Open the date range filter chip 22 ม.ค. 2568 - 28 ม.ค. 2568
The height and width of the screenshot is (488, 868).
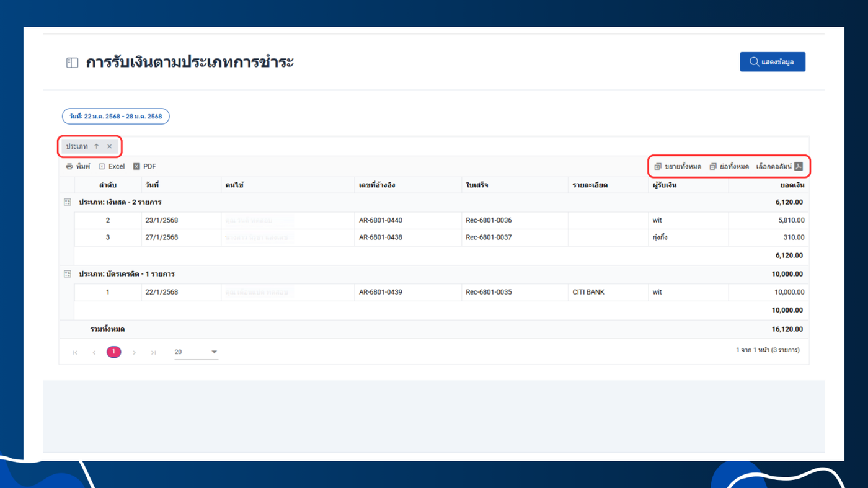(x=115, y=116)
